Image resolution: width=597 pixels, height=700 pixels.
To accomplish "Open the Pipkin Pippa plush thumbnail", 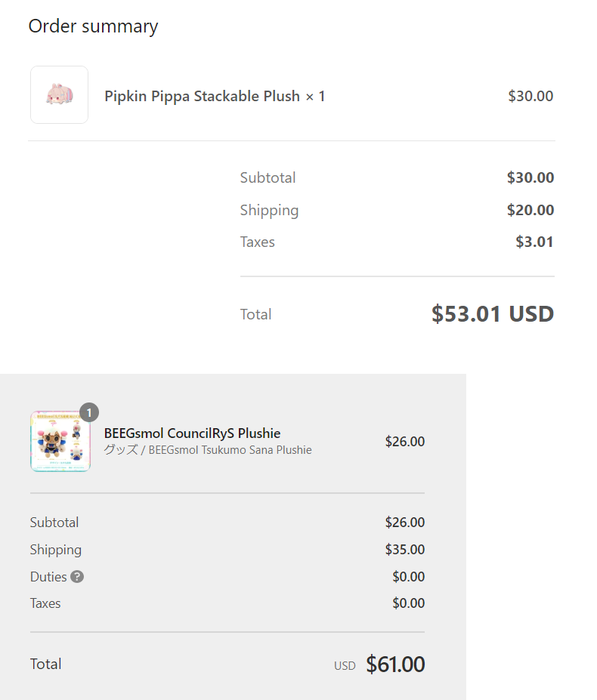I will [x=60, y=94].
